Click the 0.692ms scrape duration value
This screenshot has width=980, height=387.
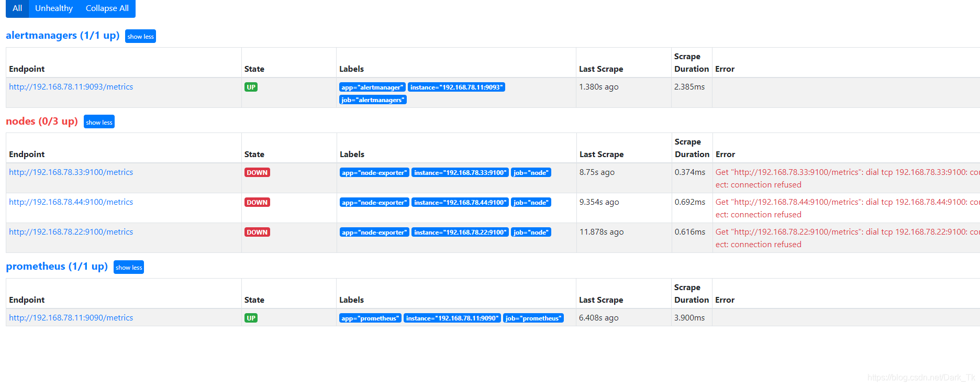click(690, 202)
